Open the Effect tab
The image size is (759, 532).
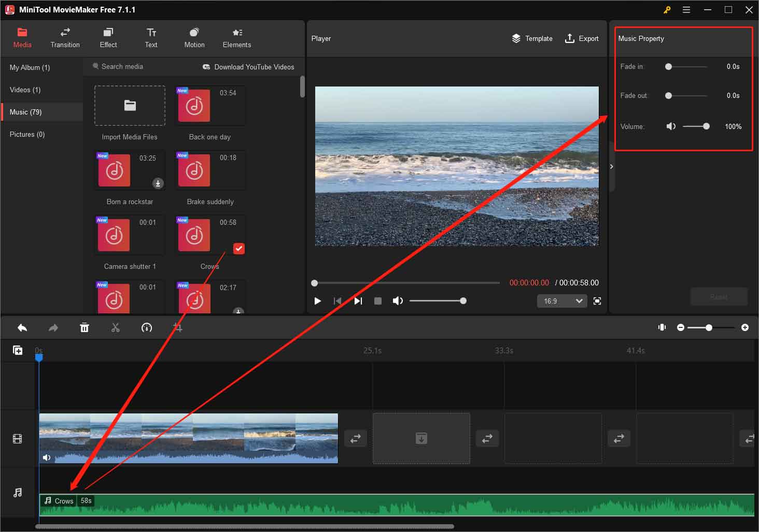(108, 38)
